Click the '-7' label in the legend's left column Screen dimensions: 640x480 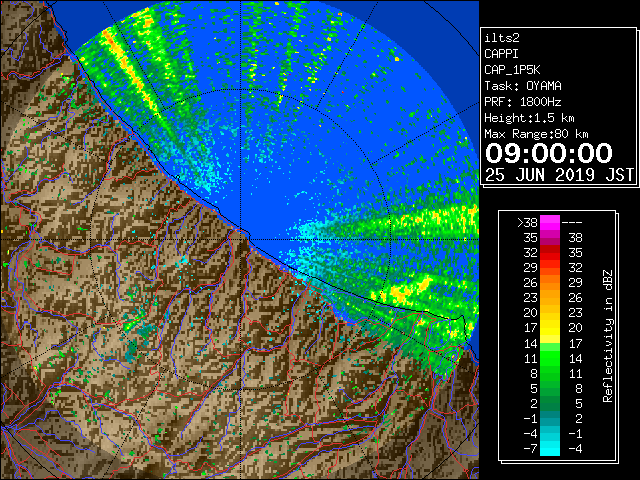click(x=530, y=449)
